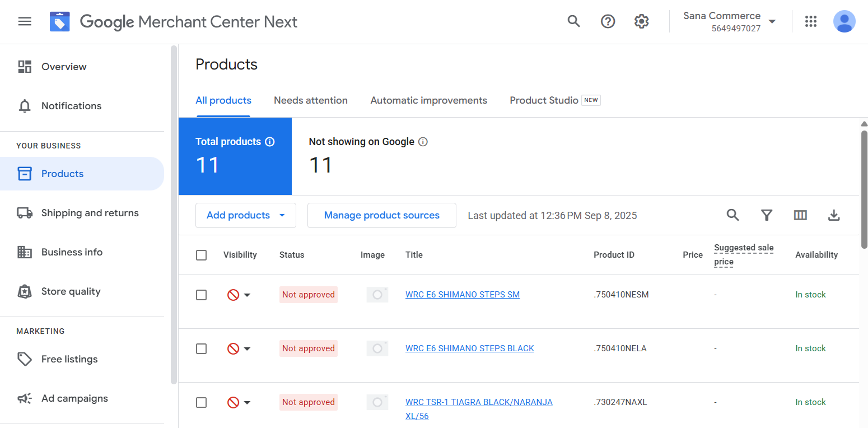Check the box for WRC TSR-1 TIAGRA BLACK/NARANJA
The width and height of the screenshot is (868, 428).
(202, 402)
